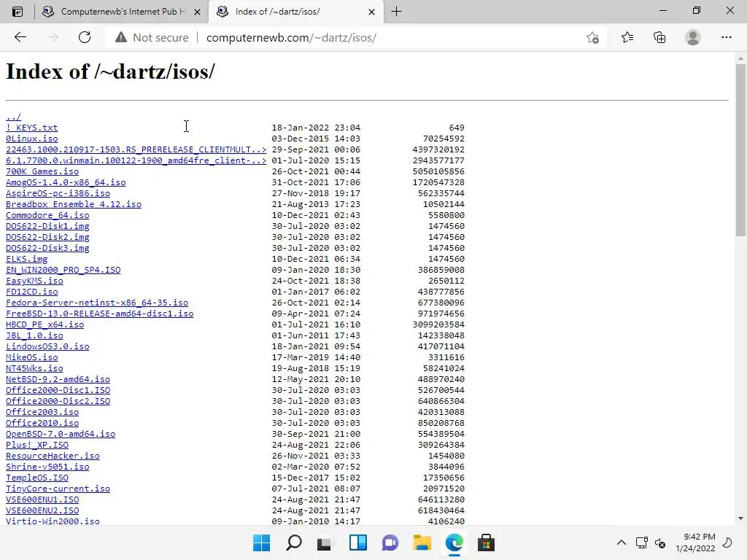Open Microsoft Store from the taskbar
747x560 pixels.
[x=486, y=542]
